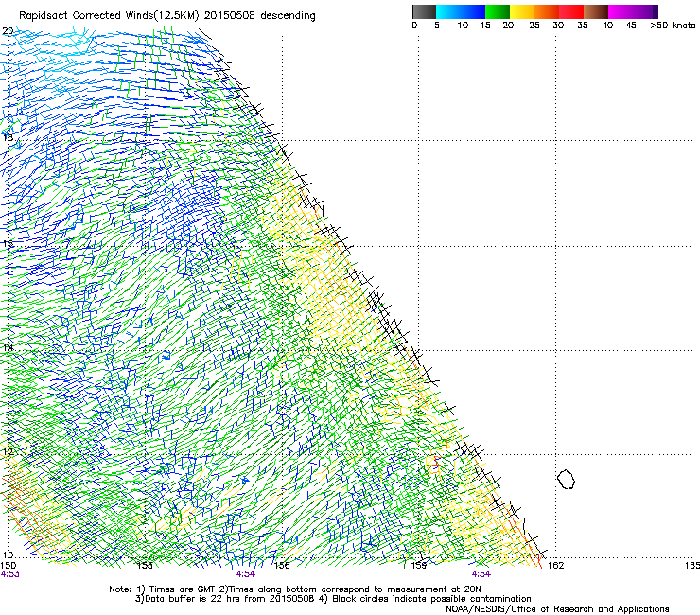The image size is (700, 615).
Task: Click the '45' label under the color bar
Action: (x=631, y=26)
